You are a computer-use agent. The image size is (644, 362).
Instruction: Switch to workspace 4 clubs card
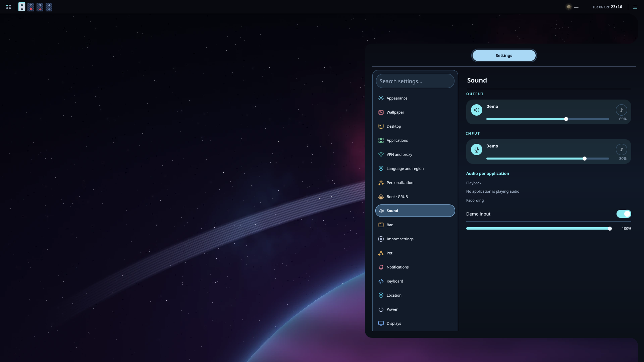click(49, 7)
